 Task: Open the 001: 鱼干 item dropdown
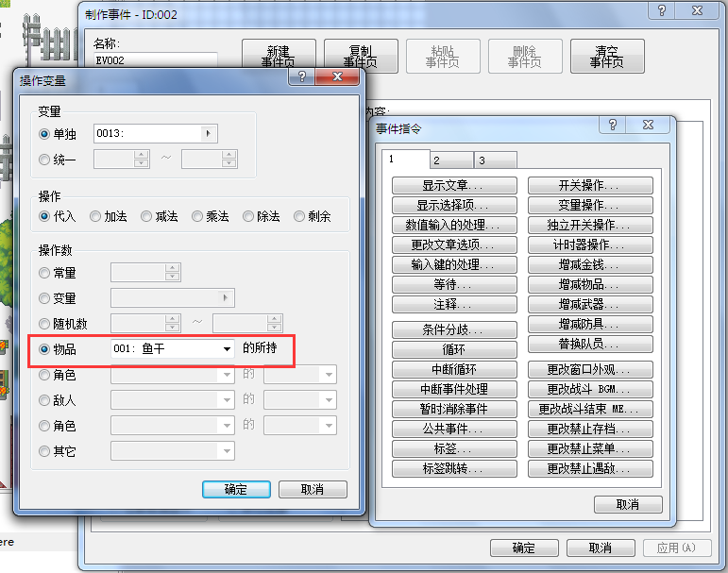[172, 348]
